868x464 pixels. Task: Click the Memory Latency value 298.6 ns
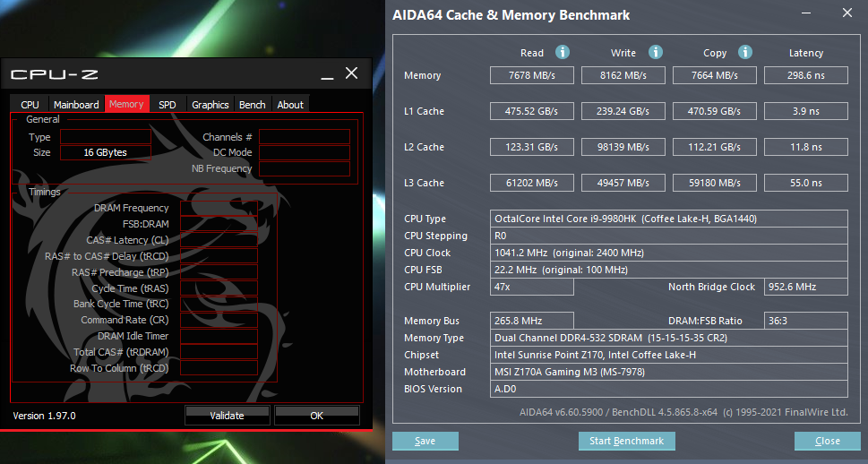click(806, 75)
